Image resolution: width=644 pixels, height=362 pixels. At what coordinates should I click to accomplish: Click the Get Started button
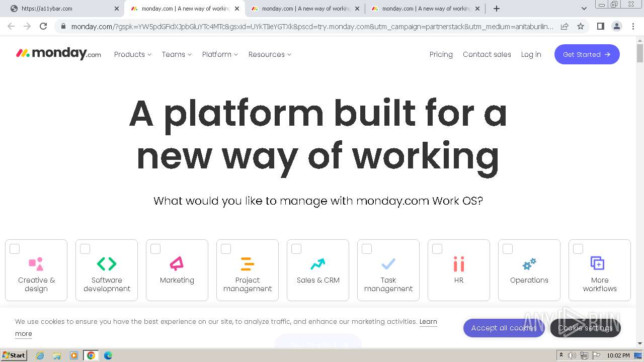(587, 54)
